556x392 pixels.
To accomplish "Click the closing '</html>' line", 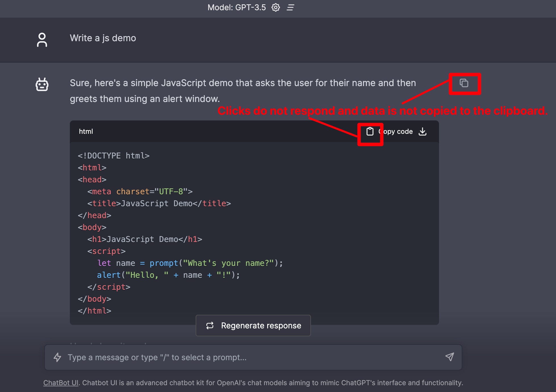I will pos(95,311).
